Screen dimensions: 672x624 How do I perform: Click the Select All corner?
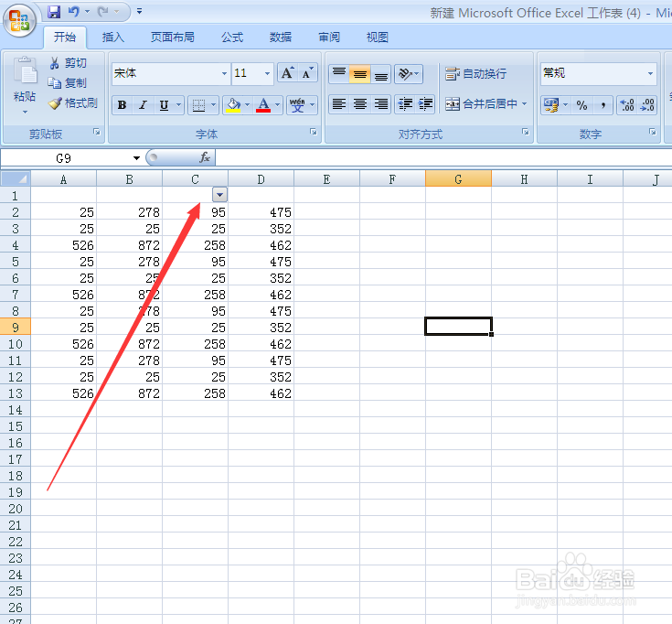[16, 178]
